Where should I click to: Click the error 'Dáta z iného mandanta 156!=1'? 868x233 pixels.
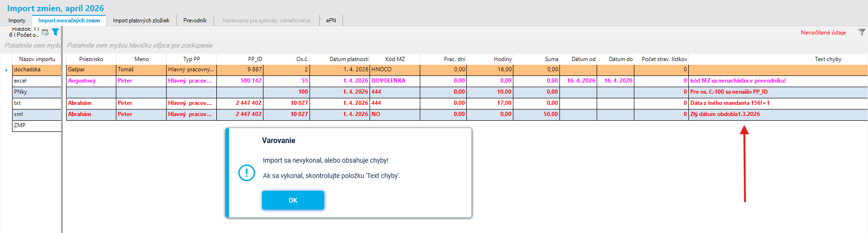[730, 103]
